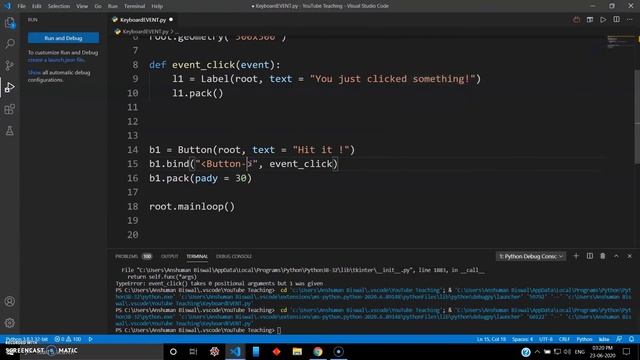Click Show all automatic debug configurations link
640x360 pixels.
[x=34, y=72]
